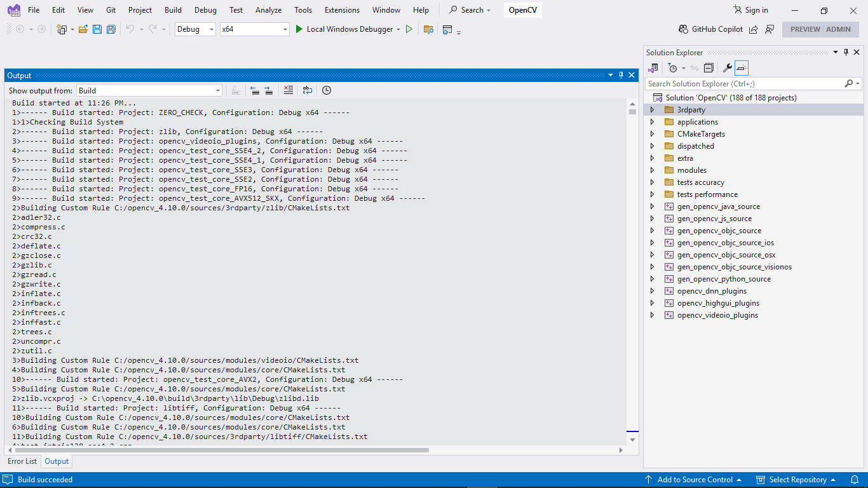The height and width of the screenshot is (488, 868).
Task: Click the magnifier icon in the Solution Explorer search box
Action: pos(849,83)
